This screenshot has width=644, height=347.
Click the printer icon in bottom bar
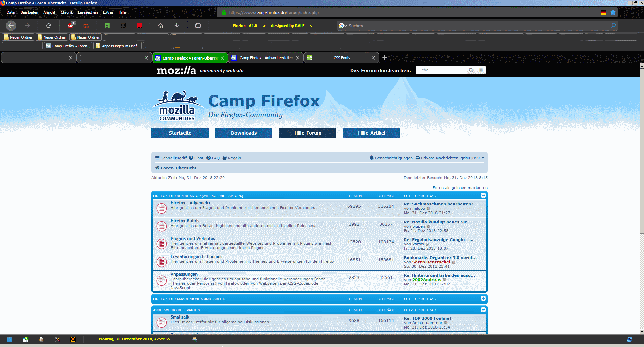(195, 339)
